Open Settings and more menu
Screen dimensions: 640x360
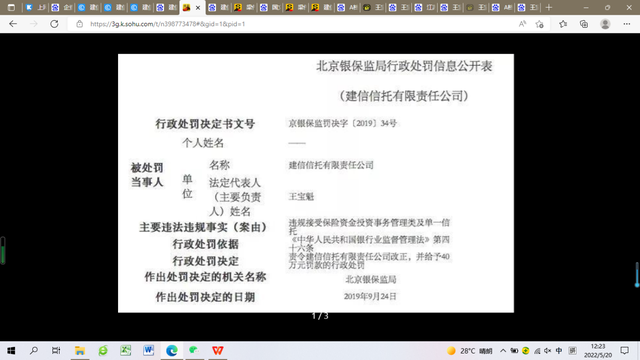point(627,24)
